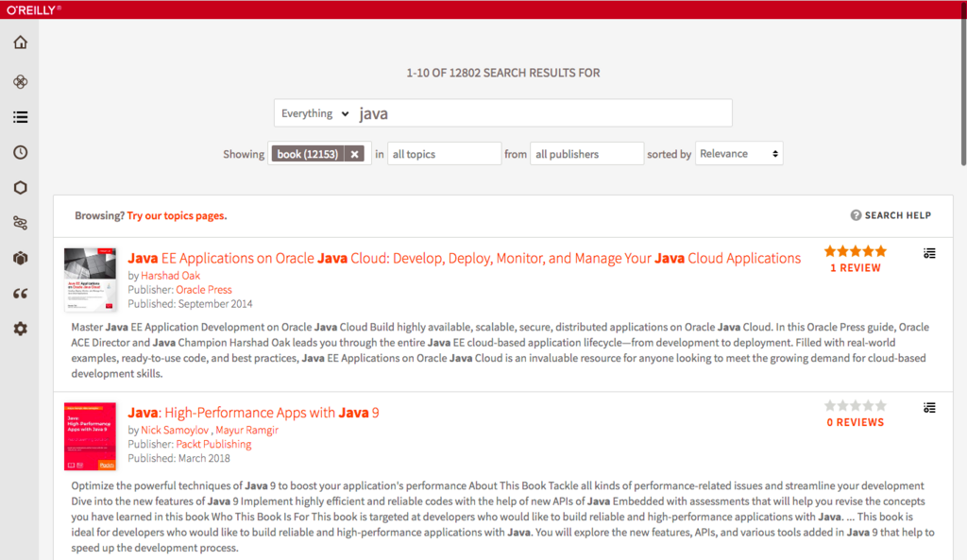Viewport: 967px width, 560px height.
Task: Click the cube package icon in sidebar
Action: [x=21, y=258]
